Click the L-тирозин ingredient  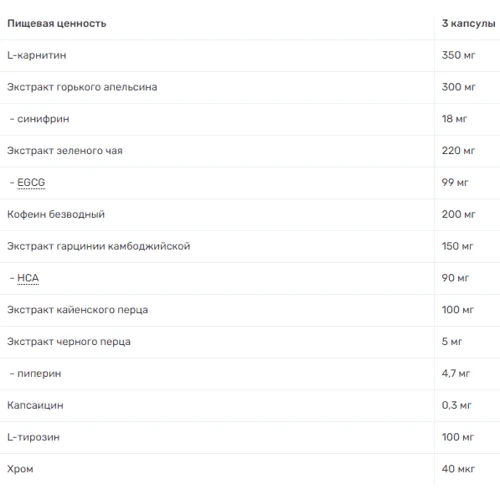(x=33, y=437)
